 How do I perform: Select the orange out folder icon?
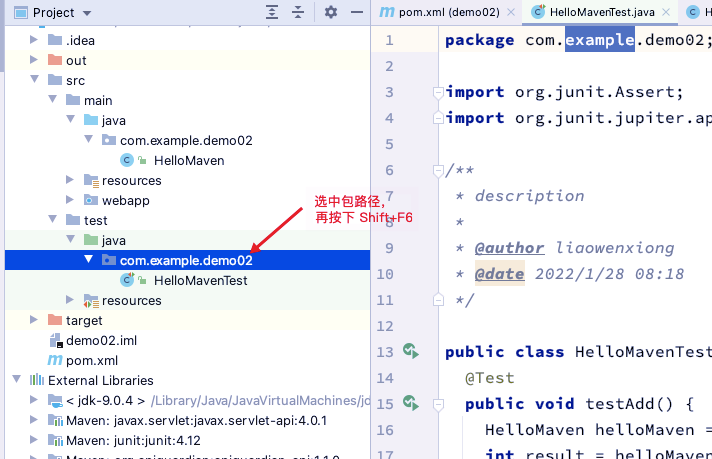click(55, 60)
